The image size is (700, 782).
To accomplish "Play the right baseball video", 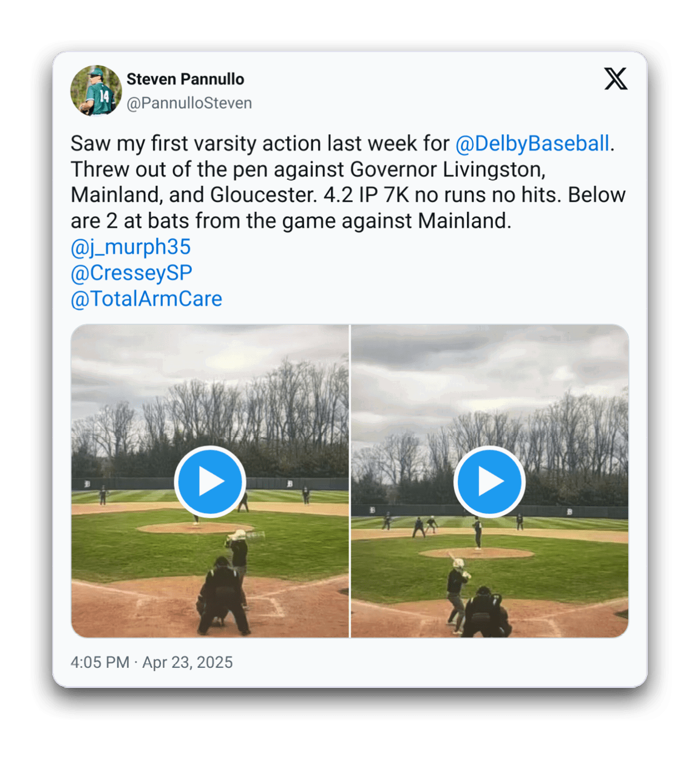I will 489,481.
